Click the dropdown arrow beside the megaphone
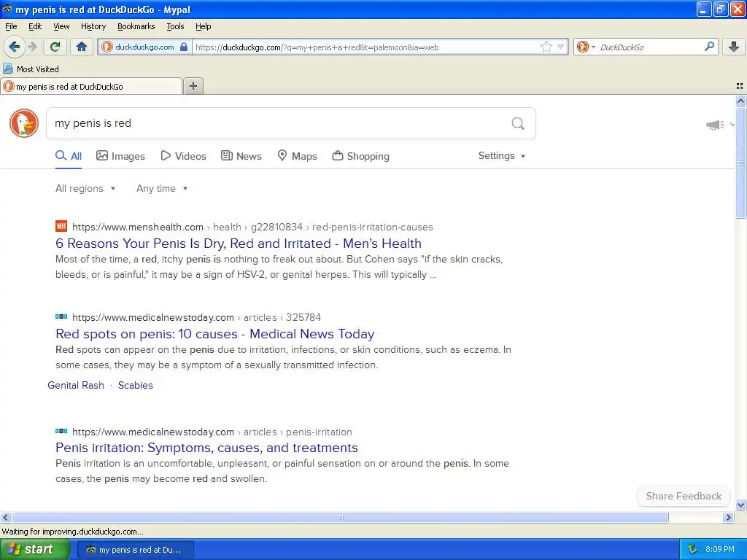 click(732, 125)
